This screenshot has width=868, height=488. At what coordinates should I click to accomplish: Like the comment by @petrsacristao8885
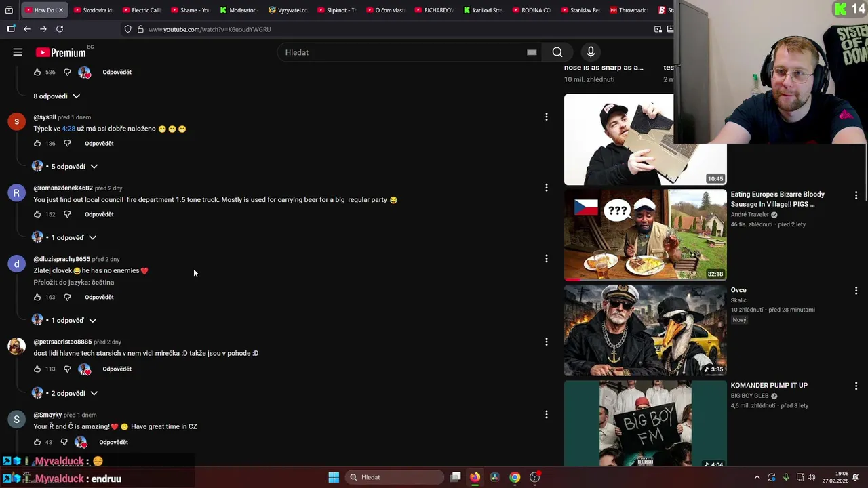click(x=37, y=369)
